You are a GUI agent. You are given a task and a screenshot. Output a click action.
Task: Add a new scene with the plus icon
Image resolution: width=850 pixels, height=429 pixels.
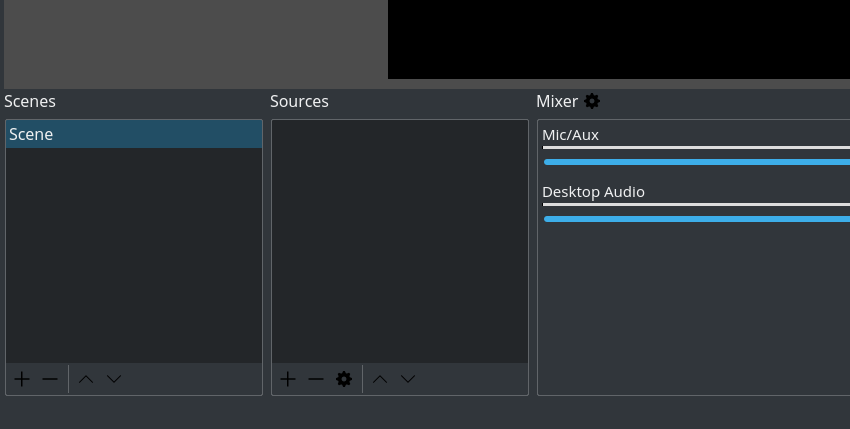pos(22,379)
